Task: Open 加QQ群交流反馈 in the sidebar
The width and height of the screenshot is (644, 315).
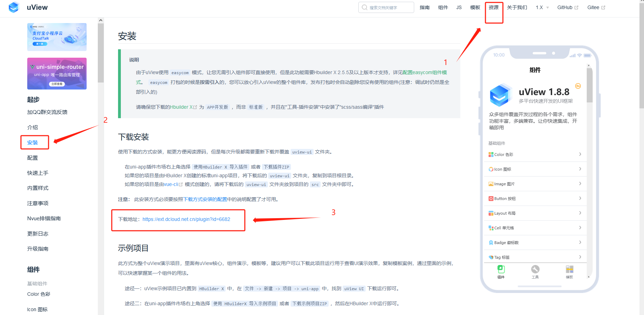Action: click(47, 112)
